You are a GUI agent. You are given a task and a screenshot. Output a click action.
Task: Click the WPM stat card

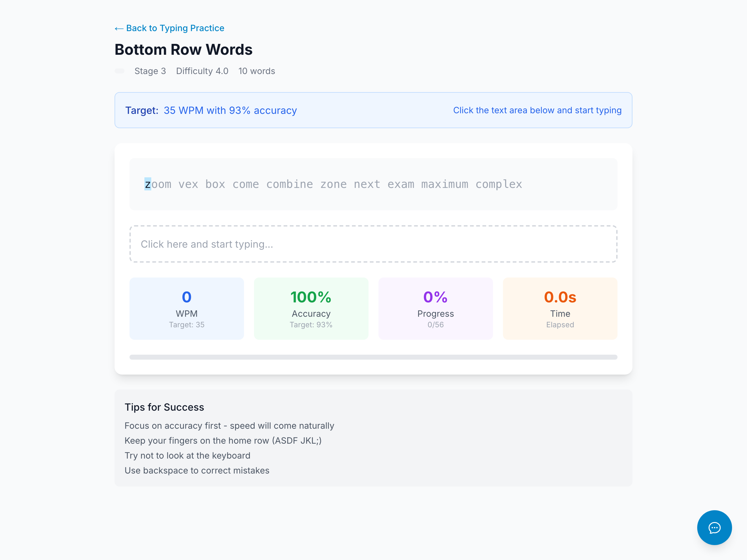tap(186, 309)
